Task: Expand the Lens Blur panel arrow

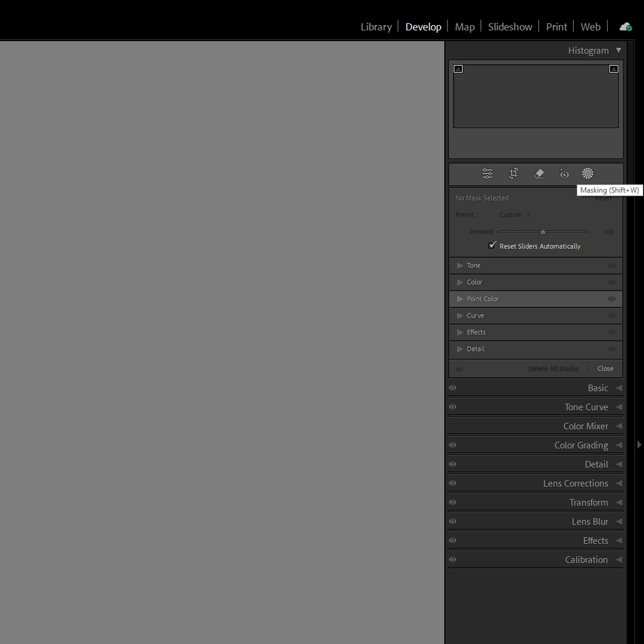Action: (620, 522)
